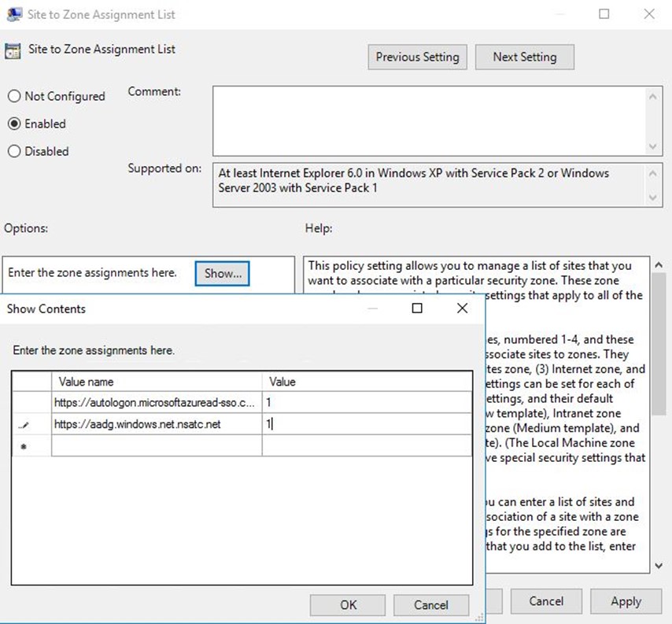Image resolution: width=672 pixels, height=624 pixels.
Task: Select the autologon.microsoftazuread-sso value name cell
Action: (x=155, y=402)
